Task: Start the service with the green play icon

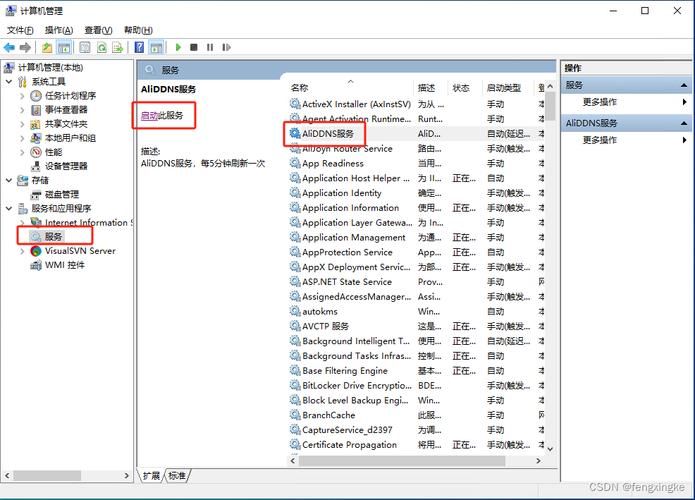Action: point(178,47)
